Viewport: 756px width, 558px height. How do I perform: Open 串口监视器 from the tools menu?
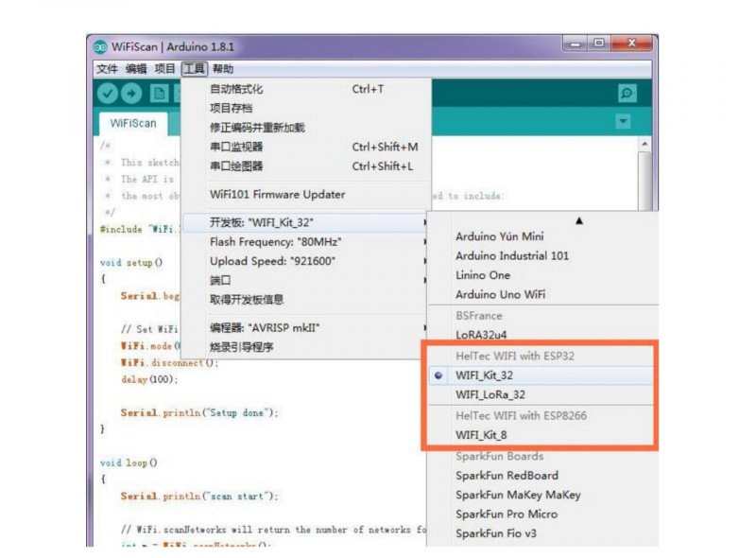(305, 148)
